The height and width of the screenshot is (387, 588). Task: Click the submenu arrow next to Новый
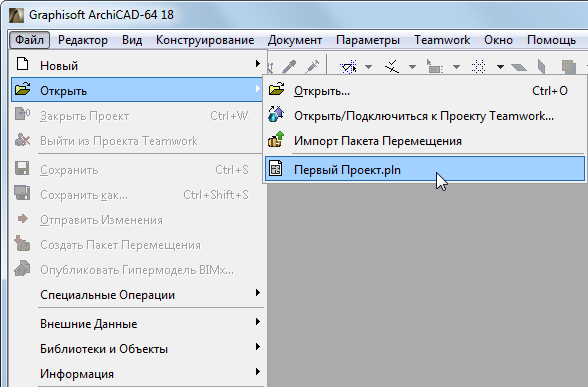tap(258, 63)
